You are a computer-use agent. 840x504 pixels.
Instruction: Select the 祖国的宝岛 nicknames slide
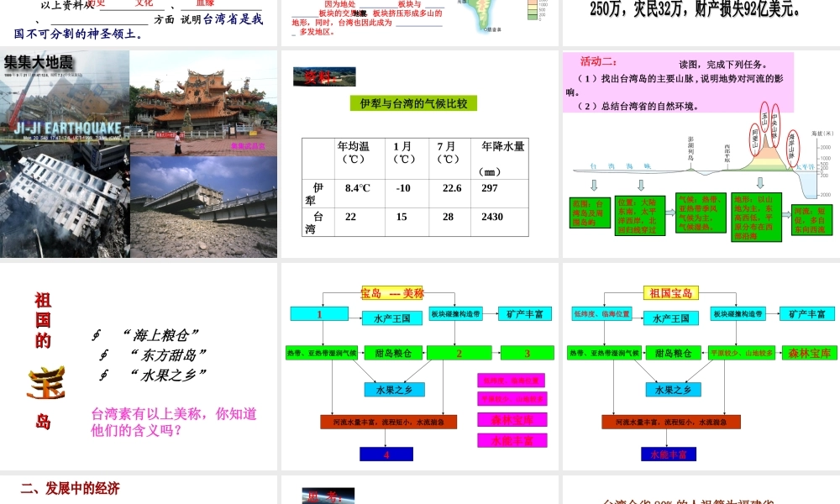click(139, 367)
